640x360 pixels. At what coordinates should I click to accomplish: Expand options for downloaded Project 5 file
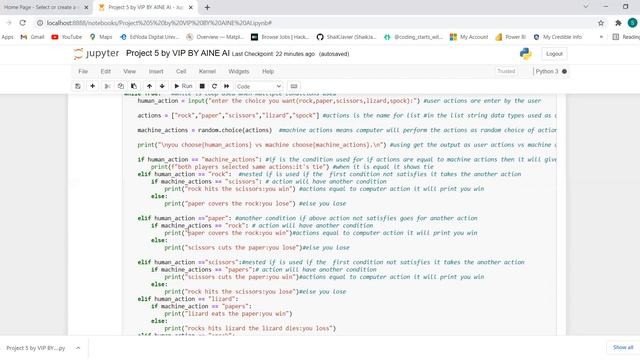click(x=78, y=348)
